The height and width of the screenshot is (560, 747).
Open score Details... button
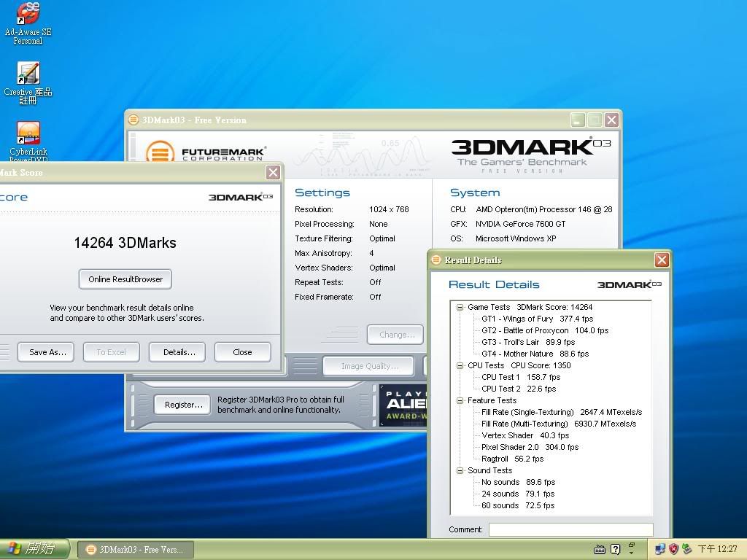point(179,352)
